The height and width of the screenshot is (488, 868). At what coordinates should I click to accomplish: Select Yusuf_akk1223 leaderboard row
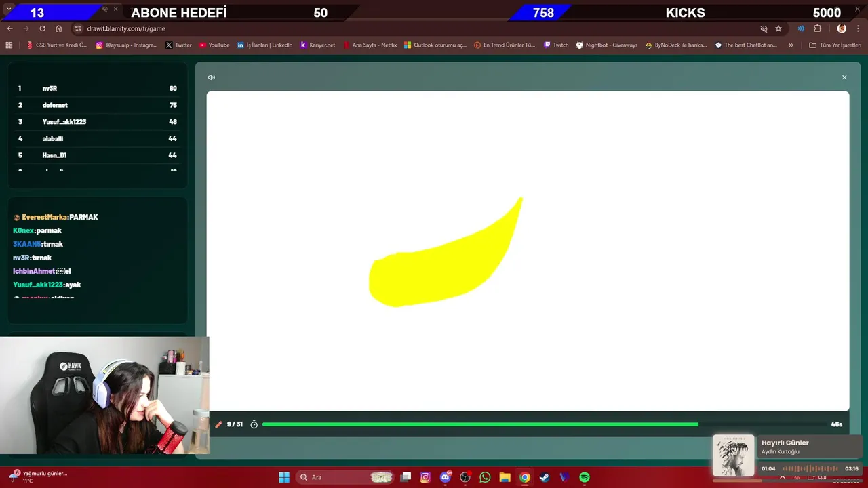(97, 122)
